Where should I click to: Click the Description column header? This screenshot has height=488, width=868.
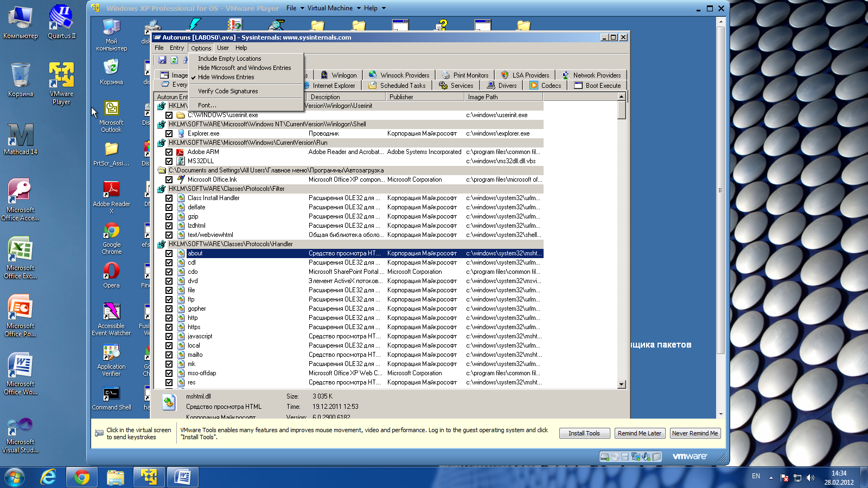[x=346, y=97]
